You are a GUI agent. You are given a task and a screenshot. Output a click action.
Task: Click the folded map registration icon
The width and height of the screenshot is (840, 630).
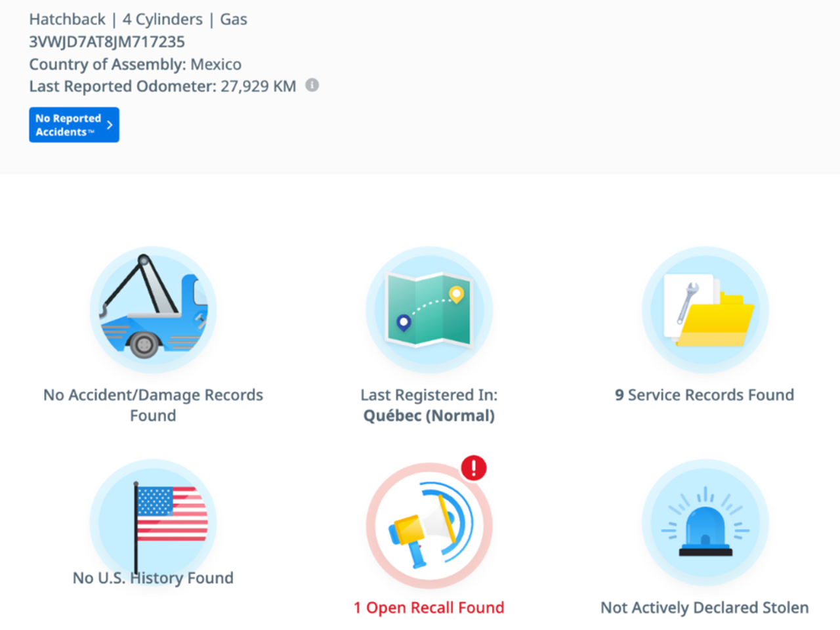click(x=429, y=310)
